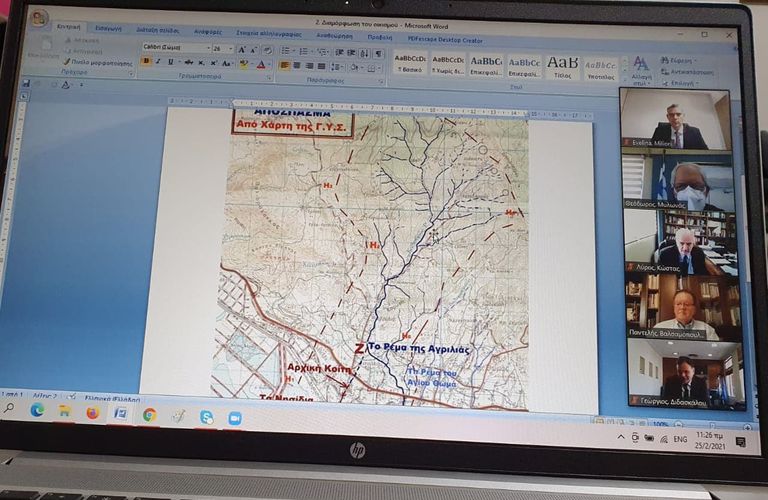768x500 pixels.
Task: Open the Αναθεώρηση ribbon tab
Action: tap(334, 36)
